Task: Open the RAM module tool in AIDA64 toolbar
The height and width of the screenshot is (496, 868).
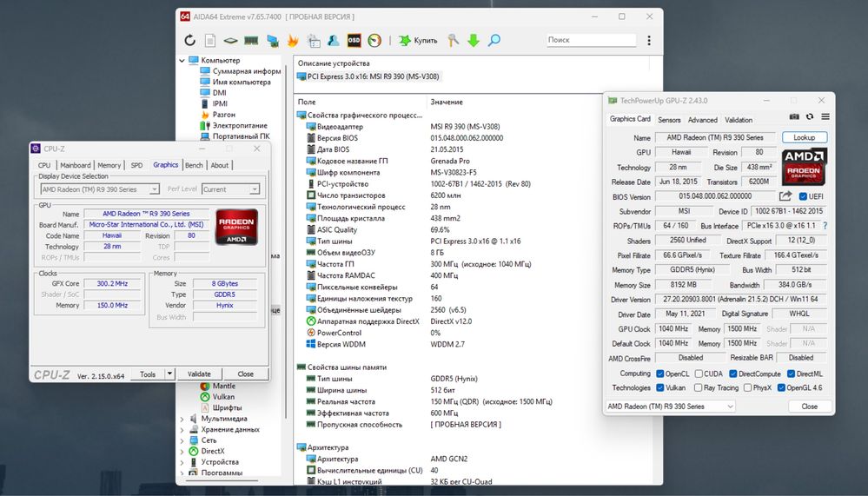Action: pos(251,41)
